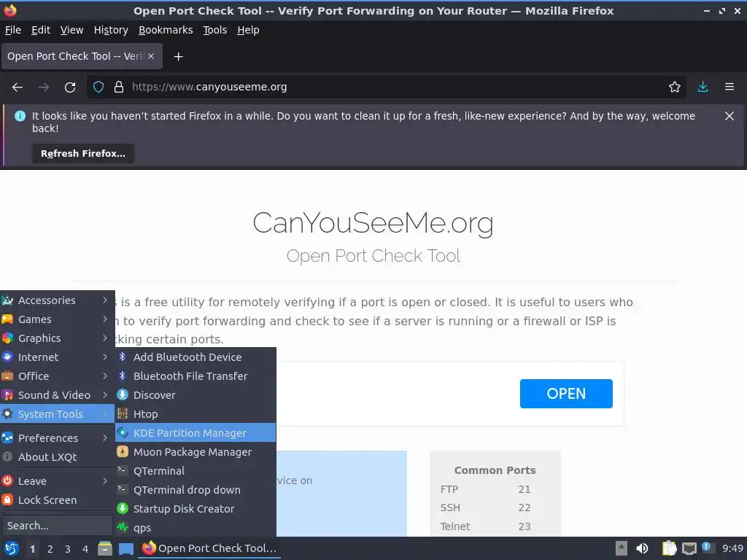The height and width of the screenshot is (560, 747).
Task: Launch Htop from System Tools
Action: coord(196,414)
